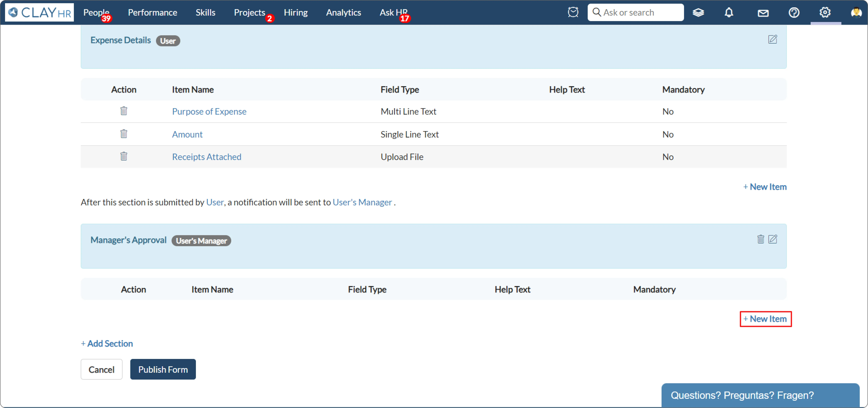
Task: Edit the Expense Details section
Action: pos(772,40)
